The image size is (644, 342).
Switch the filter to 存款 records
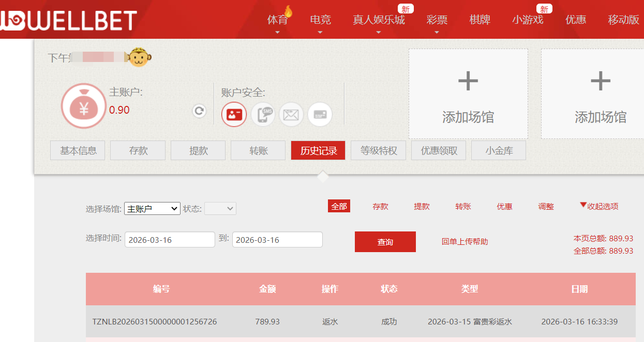point(380,206)
